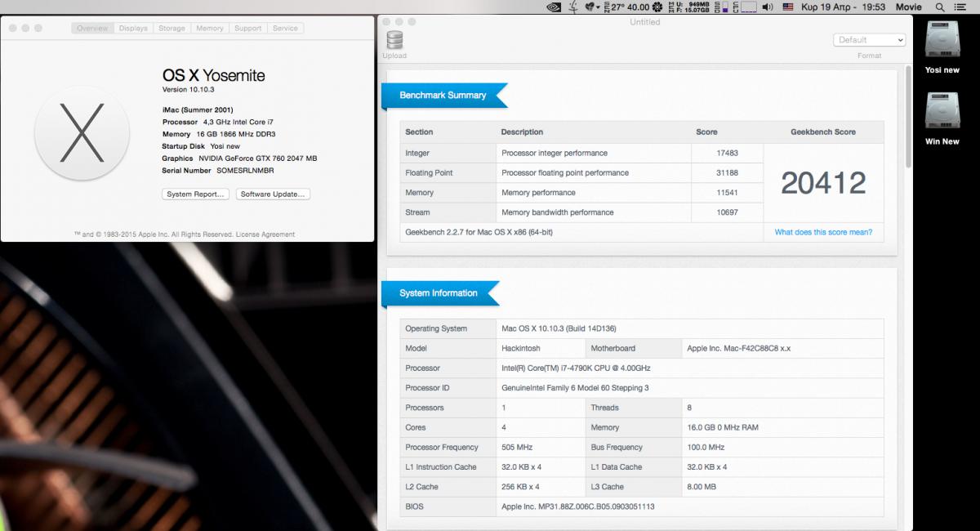Click the i7-4790K processor value
The width and height of the screenshot is (980, 531).
(x=576, y=368)
